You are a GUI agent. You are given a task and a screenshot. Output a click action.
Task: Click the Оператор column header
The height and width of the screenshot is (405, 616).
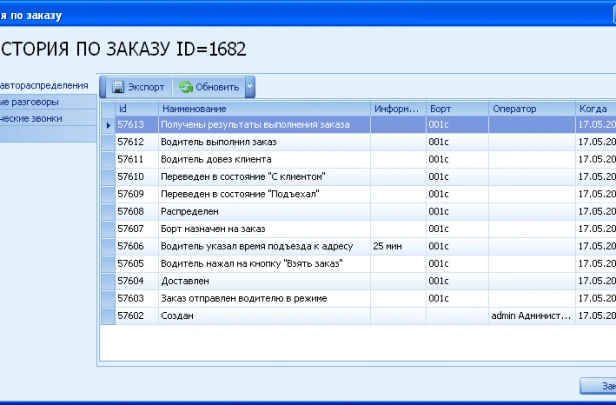click(x=530, y=108)
